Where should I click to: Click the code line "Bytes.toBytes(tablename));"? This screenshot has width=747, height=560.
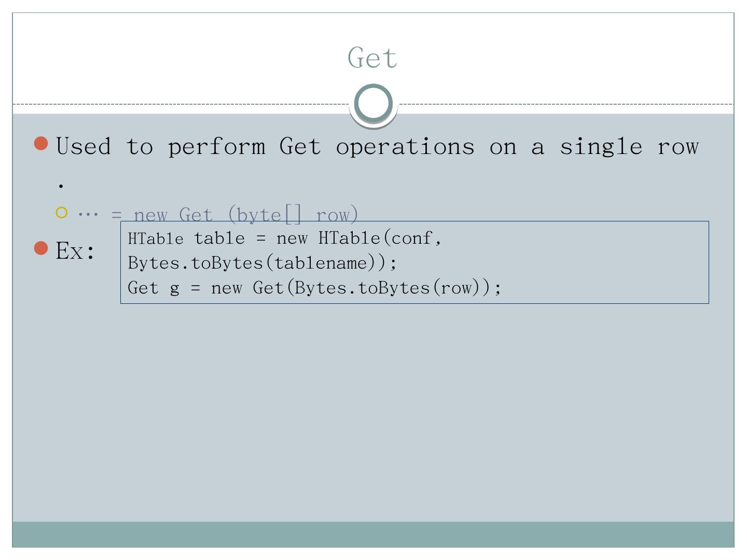pyautogui.click(x=262, y=263)
